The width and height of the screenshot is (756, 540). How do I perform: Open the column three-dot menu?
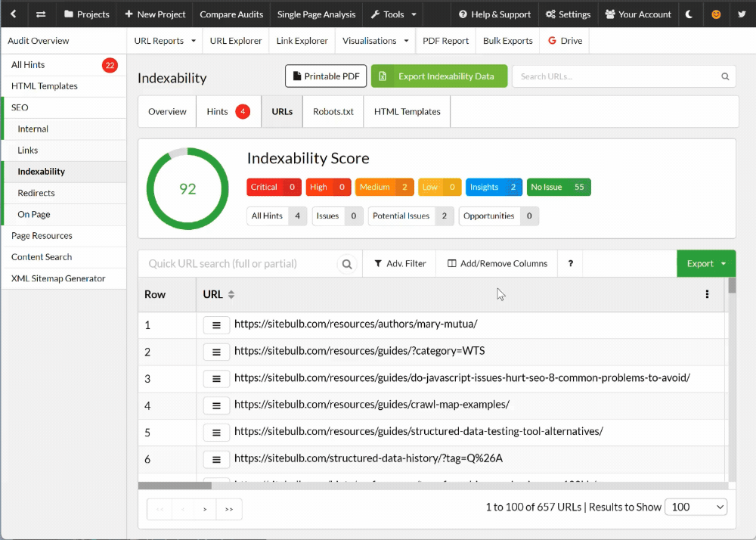click(707, 294)
